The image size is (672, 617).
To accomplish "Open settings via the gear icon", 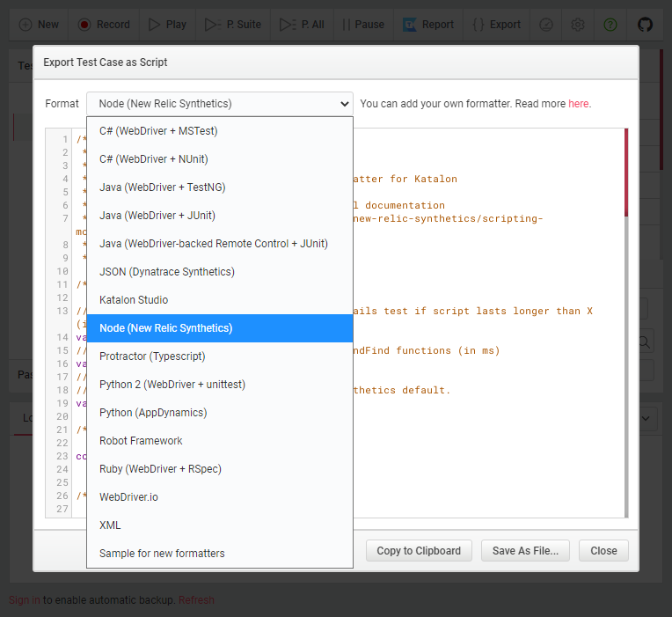I will [578, 25].
